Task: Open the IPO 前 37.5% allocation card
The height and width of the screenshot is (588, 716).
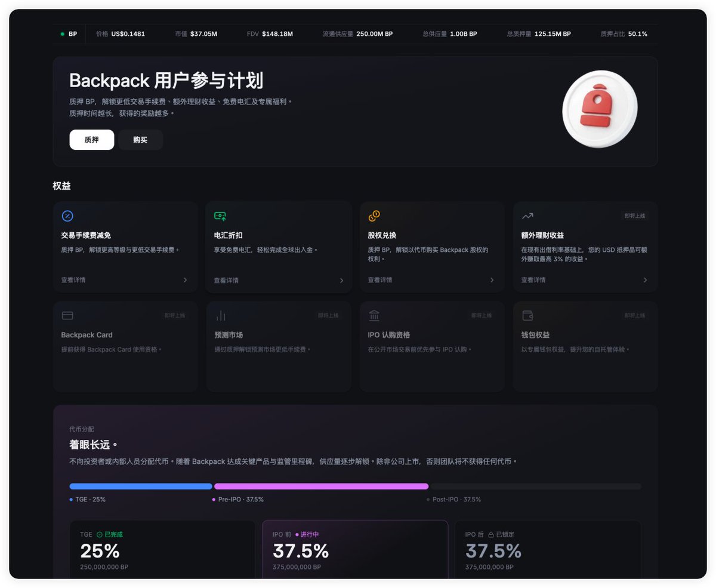Action: pyautogui.click(x=355, y=550)
